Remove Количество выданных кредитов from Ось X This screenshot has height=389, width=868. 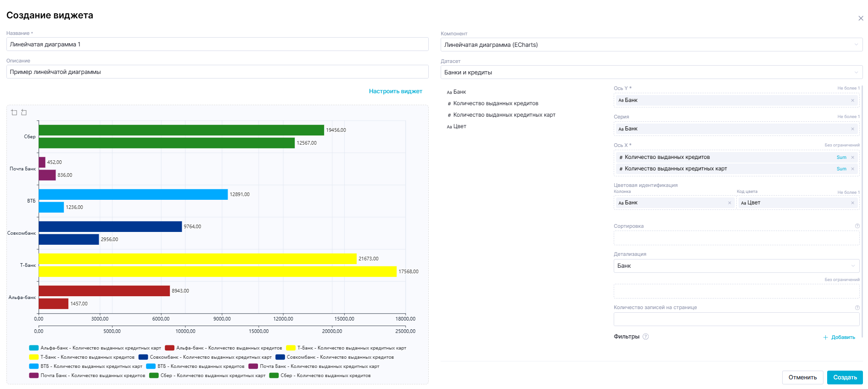coord(852,158)
